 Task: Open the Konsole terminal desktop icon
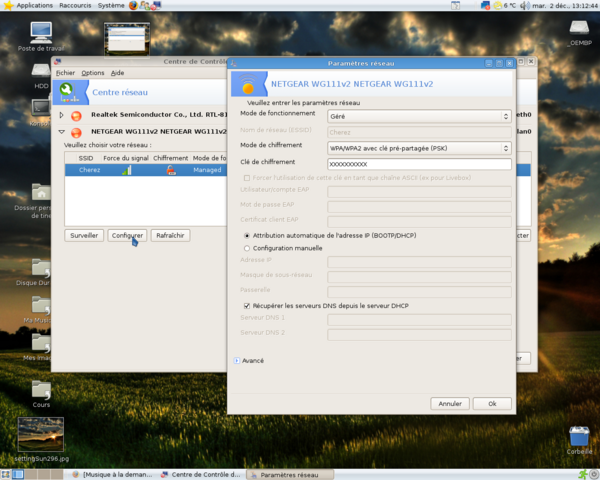coord(41,108)
